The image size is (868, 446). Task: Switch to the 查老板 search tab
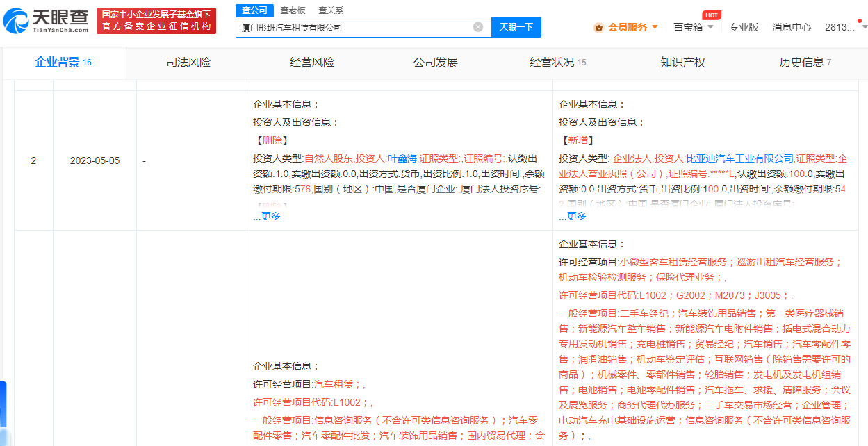pos(293,10)
